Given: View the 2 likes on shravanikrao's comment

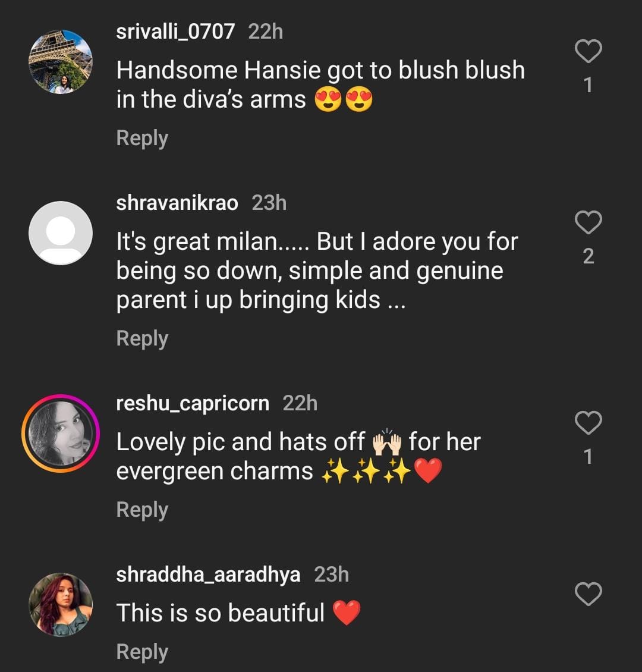Looking at the screenshot, I should tap(588, 256).
